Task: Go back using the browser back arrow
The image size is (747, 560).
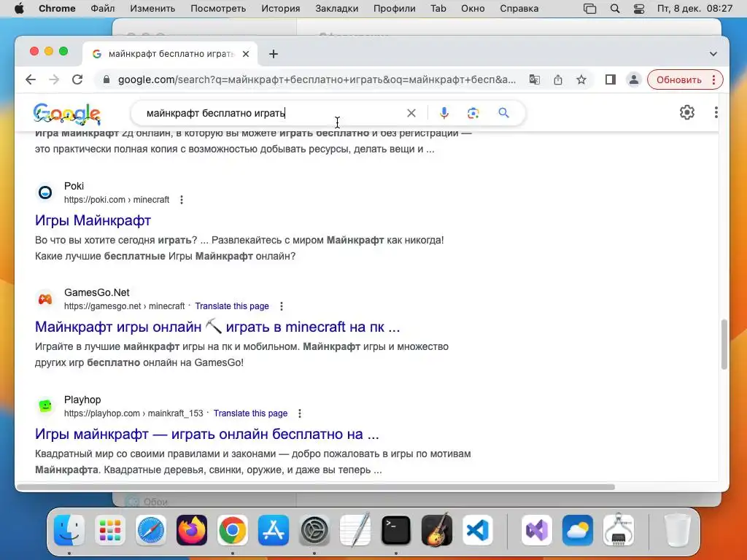Action: pos(31,79)
